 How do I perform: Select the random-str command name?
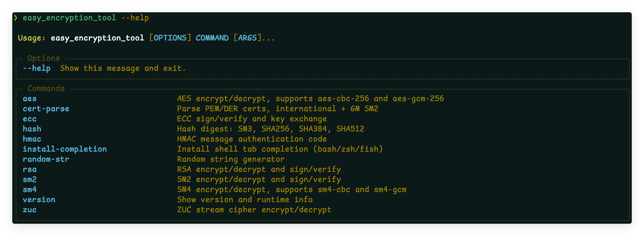pos(46,159)
